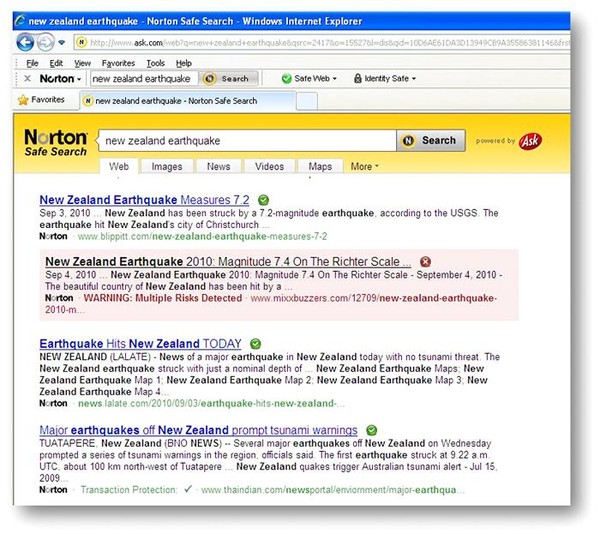Click green checkmark beside tsunami warnings result

pos(372,430)
